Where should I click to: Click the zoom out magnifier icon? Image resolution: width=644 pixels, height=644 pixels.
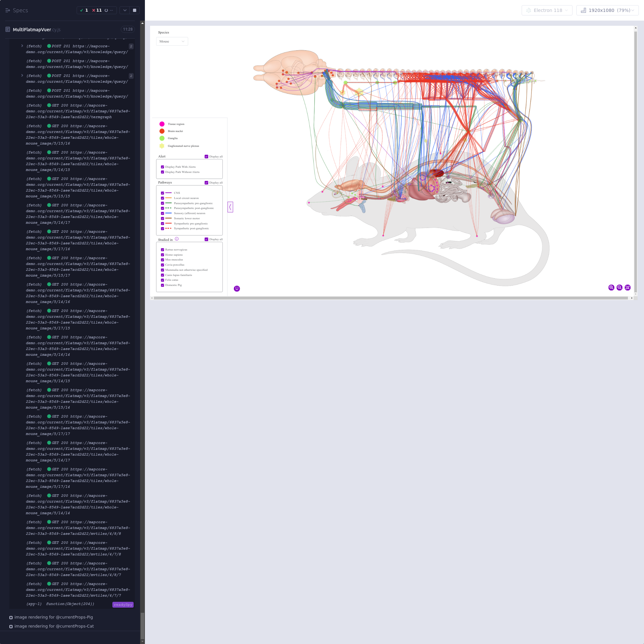[x=619, y=287]
